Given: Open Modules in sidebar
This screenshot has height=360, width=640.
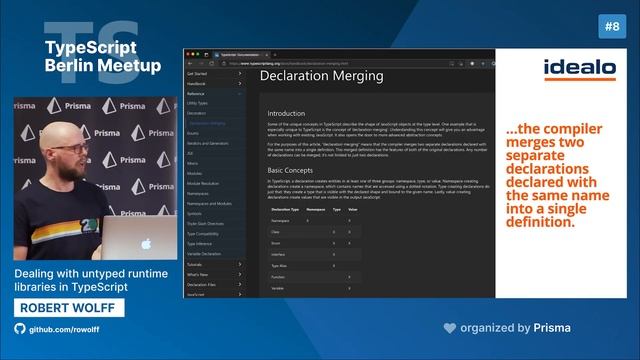Looking at the screenshot, I should 194,173.
